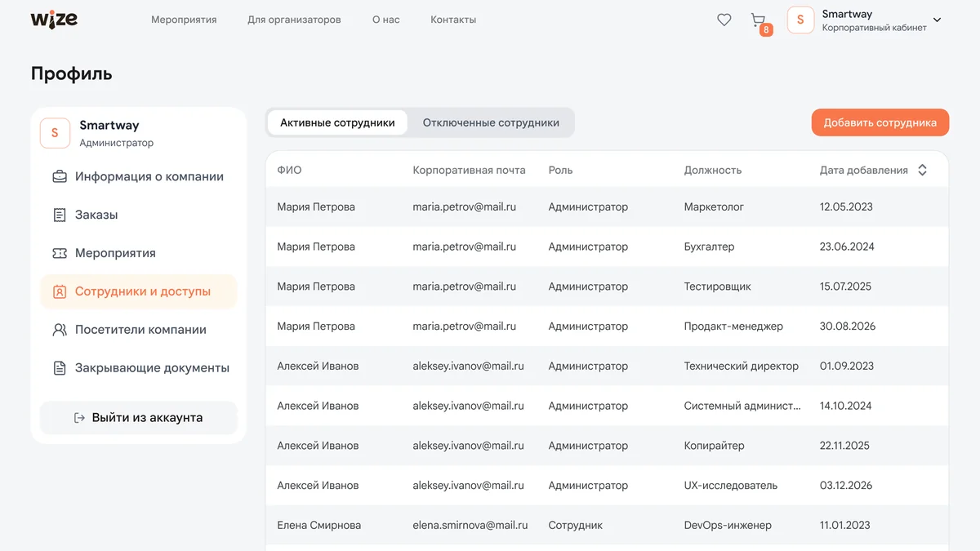Screen dimensions: 980x551
Task: Click the Тестировщик position cell
Action: pos(717,287)
